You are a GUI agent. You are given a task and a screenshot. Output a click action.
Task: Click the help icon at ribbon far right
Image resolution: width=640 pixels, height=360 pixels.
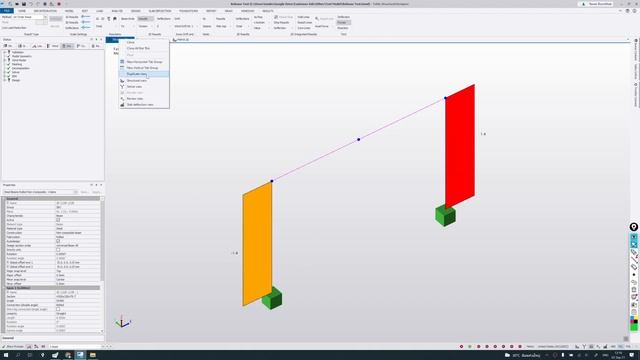[635, 11]
